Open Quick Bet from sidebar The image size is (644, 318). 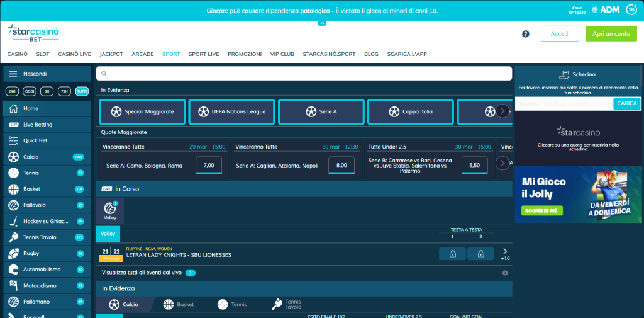(35, 140)
